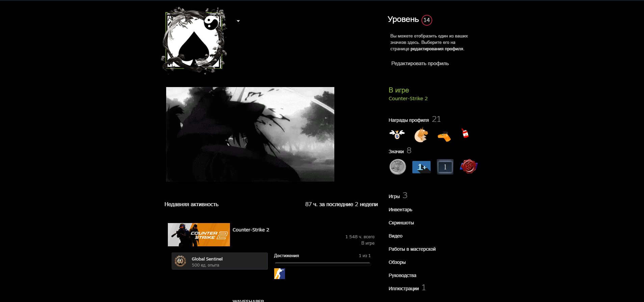
Task: Open Counter-Strike 2 under В игре status
Action: coord(408,99)
